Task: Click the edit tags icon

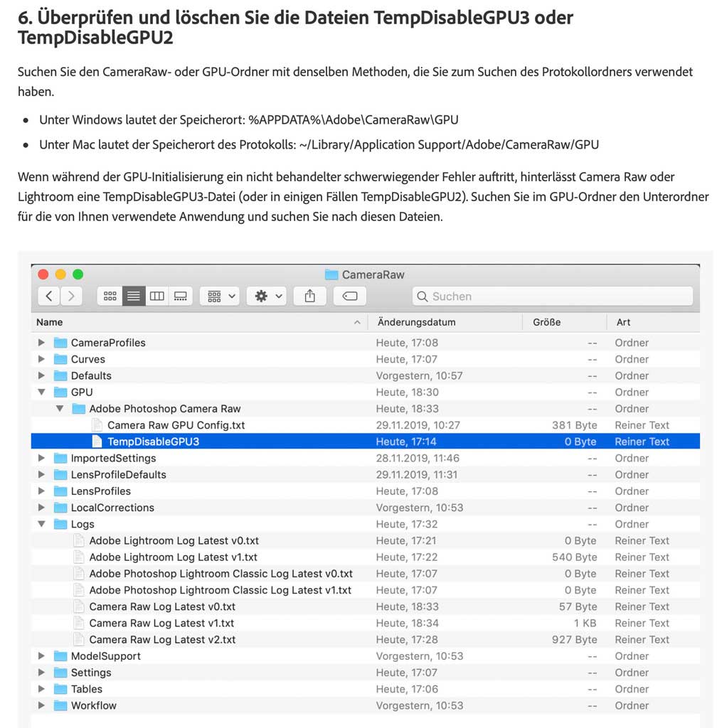Action: click(350, 296)
